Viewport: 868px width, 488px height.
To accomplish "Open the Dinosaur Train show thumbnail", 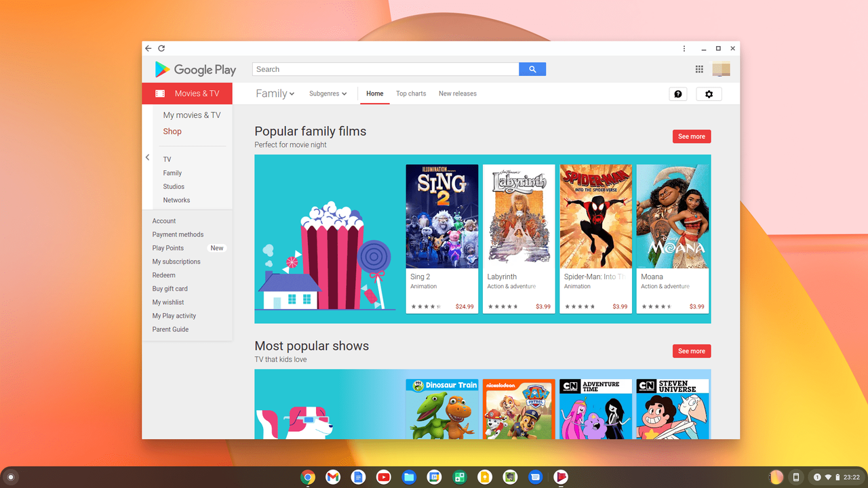I will coord(442,409).
